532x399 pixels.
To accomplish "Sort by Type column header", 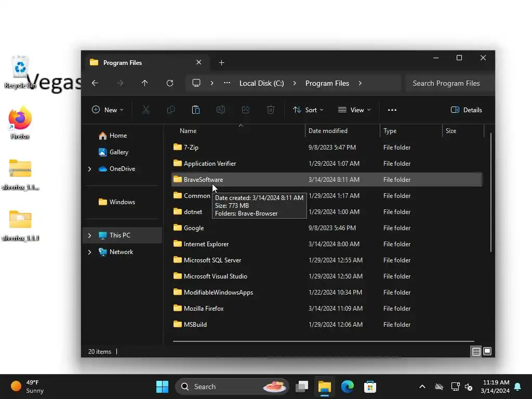I will (x=411, y=130).
